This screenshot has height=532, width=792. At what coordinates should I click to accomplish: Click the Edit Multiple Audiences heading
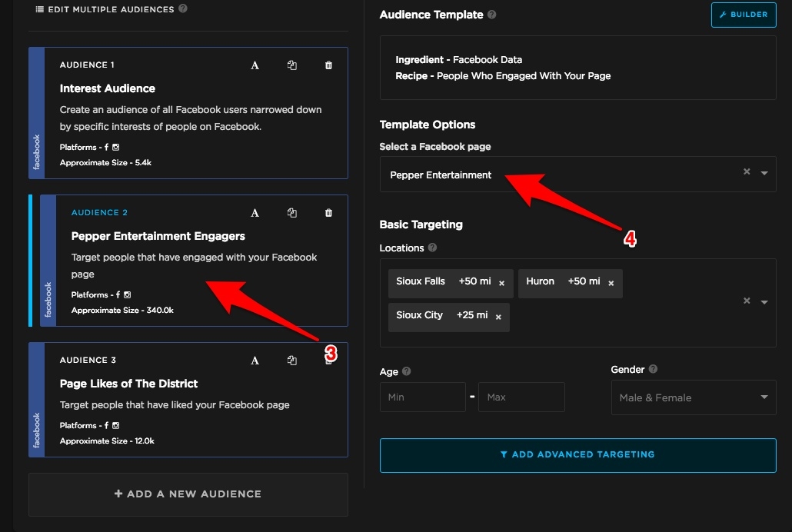(x=111, y=9)
